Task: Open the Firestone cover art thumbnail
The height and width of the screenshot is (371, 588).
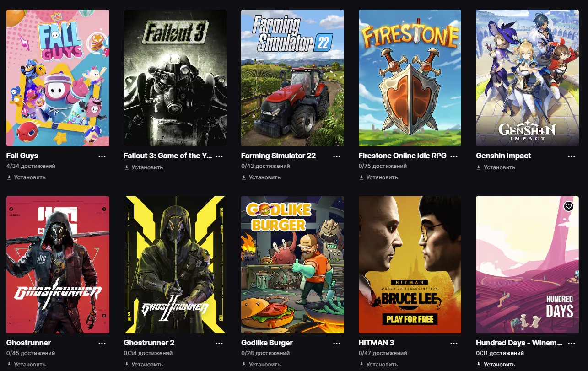Action: click(410, 78)
